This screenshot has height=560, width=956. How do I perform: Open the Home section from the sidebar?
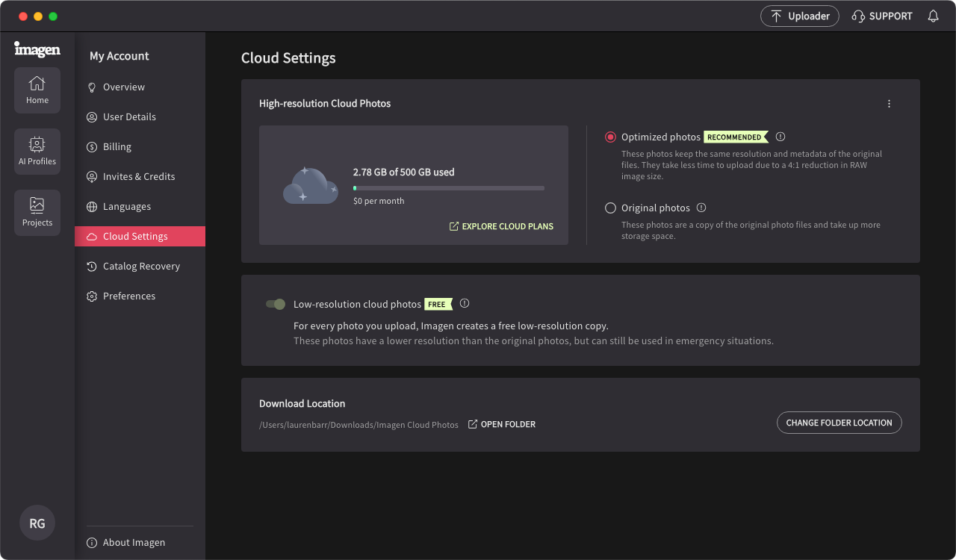(x=37, y=90)
